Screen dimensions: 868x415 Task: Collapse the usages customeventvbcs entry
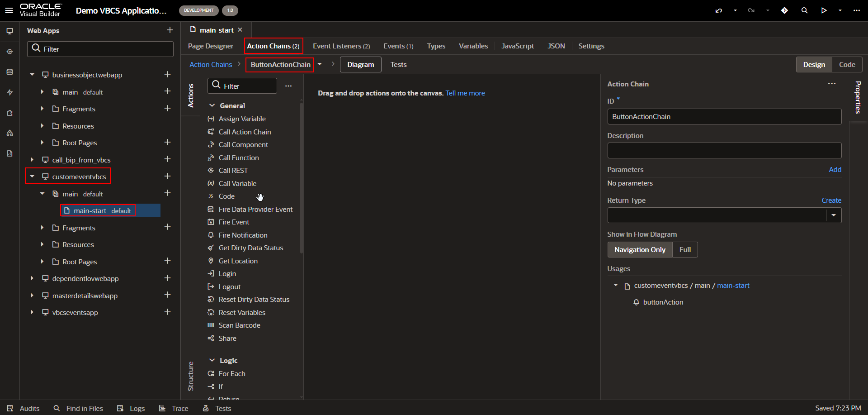pyautogui.click(x=616, y=285)
